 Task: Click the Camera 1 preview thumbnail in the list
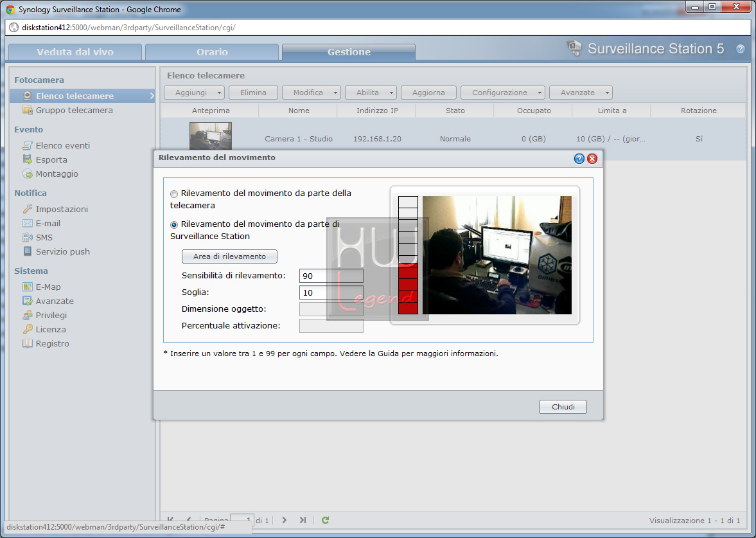tap(211, 136)
